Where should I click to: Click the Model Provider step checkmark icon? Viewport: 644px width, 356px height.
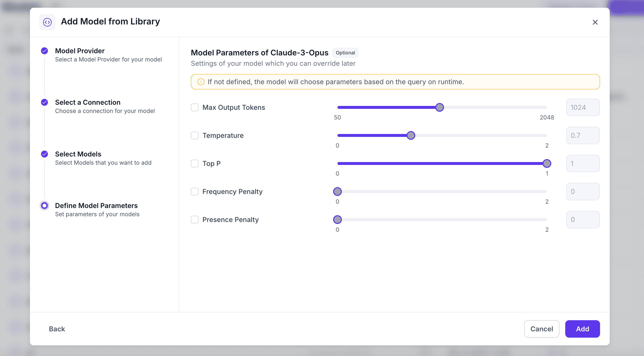[44, 51]
